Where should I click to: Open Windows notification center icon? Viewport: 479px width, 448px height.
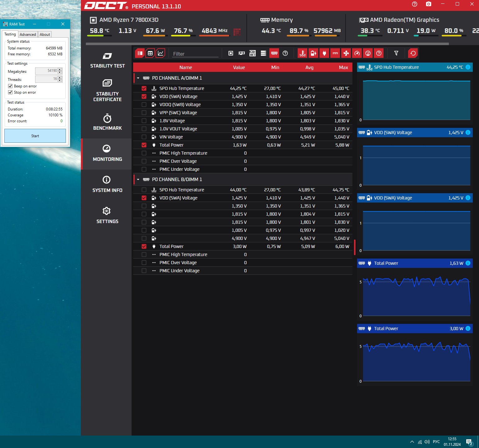(x=469, y=442)
